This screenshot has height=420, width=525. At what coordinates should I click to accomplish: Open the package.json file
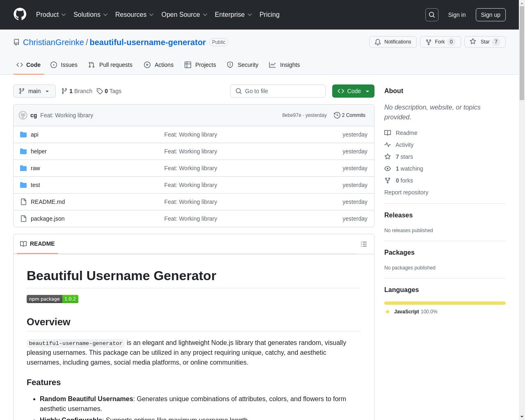(48, 219)
